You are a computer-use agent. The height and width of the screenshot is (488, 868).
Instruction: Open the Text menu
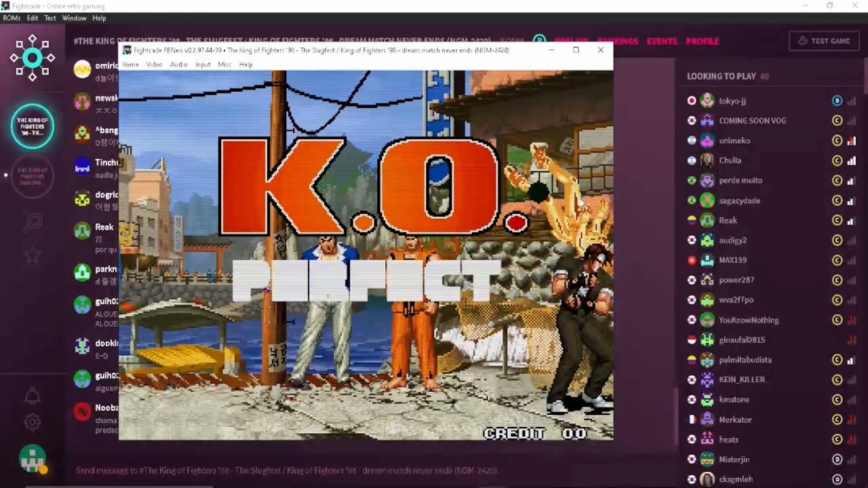coord(50,18)
